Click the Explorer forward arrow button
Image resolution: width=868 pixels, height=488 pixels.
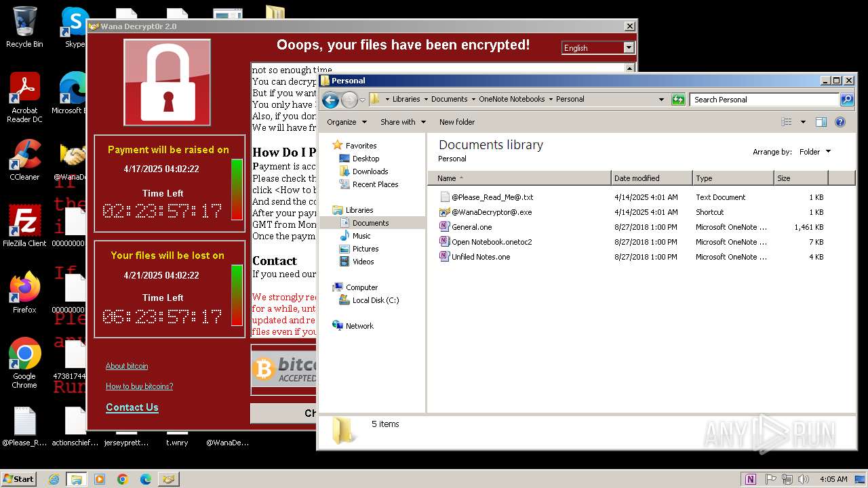(x=349, y=100)
